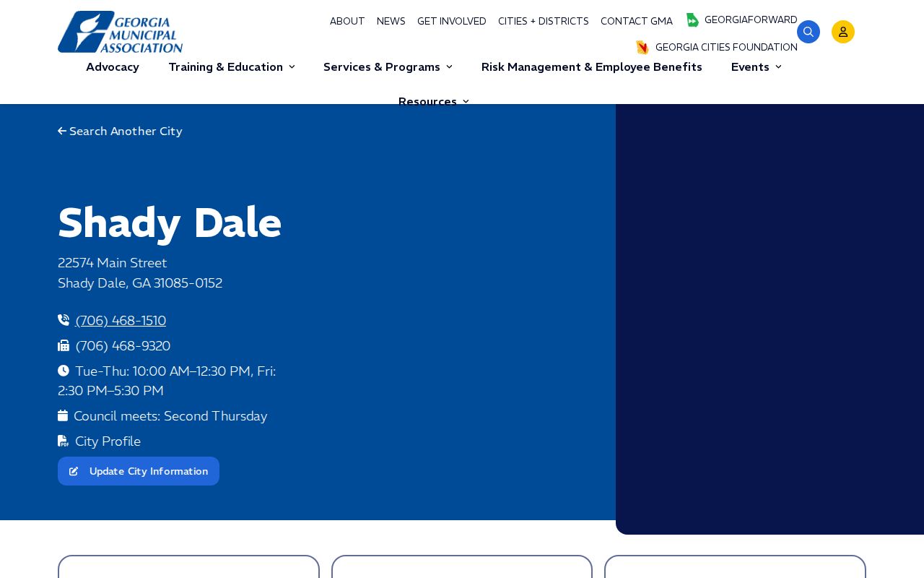
Task: Call the (706) 468-1510 phone link
Action: click(121, 321)
